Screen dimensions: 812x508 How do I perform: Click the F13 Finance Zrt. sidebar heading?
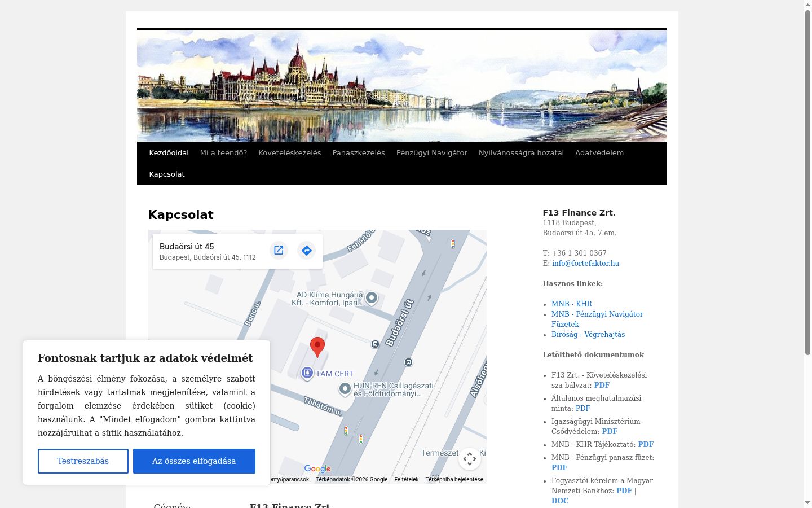579,213
